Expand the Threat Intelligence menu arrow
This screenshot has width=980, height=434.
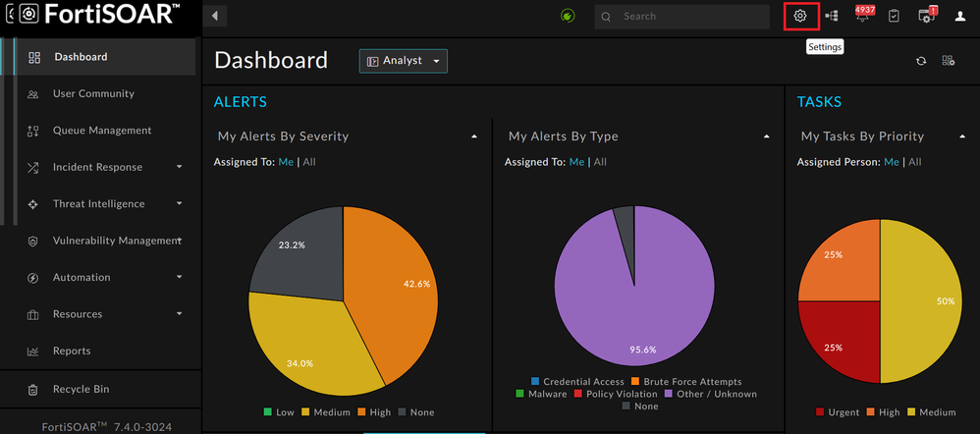tap(180, 204)
